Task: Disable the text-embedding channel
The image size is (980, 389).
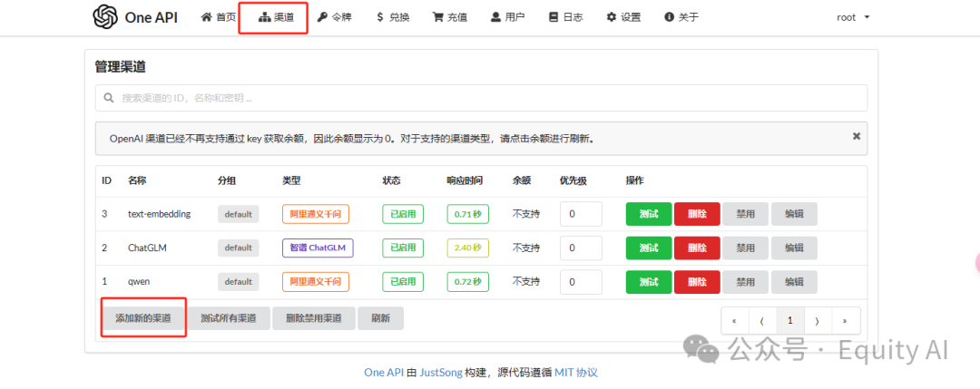Action: [x=746, y=214]
